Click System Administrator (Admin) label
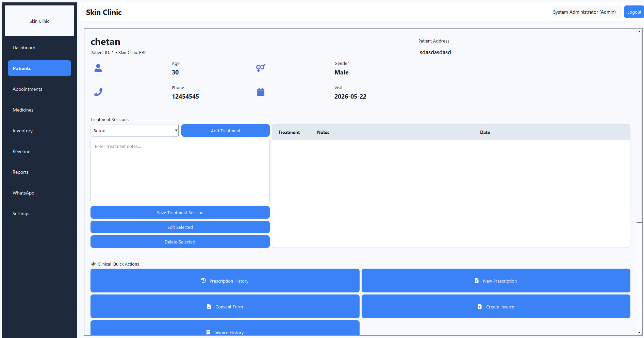This screenshot has width=644, height=338. coord(584,12)
